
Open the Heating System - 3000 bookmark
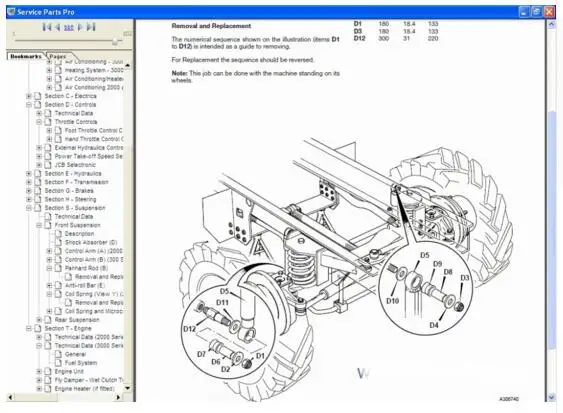94,70
